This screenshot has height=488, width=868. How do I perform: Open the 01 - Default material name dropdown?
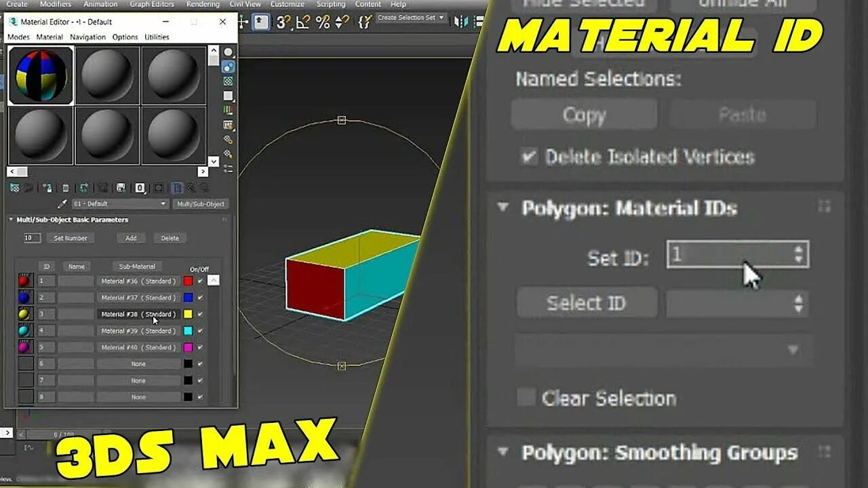[x=163, y=203]
